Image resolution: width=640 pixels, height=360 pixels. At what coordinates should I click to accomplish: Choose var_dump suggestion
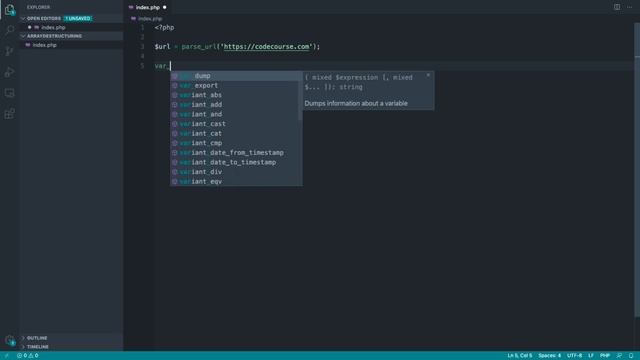pos(236,76)
